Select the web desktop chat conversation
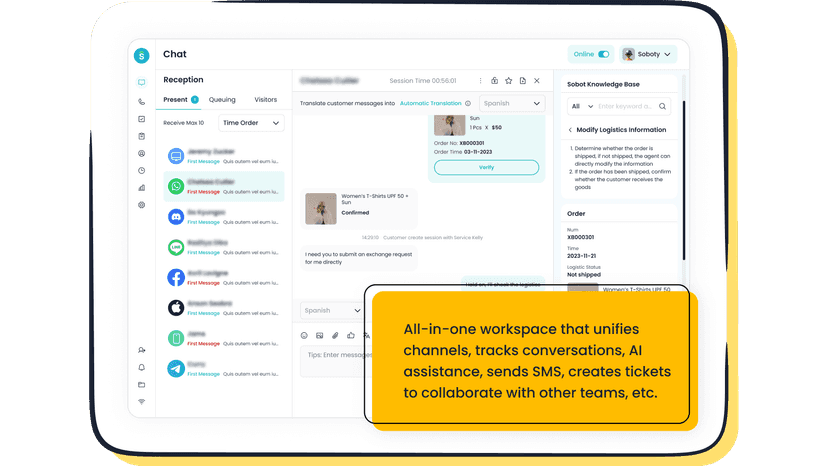 coord(224,156)
